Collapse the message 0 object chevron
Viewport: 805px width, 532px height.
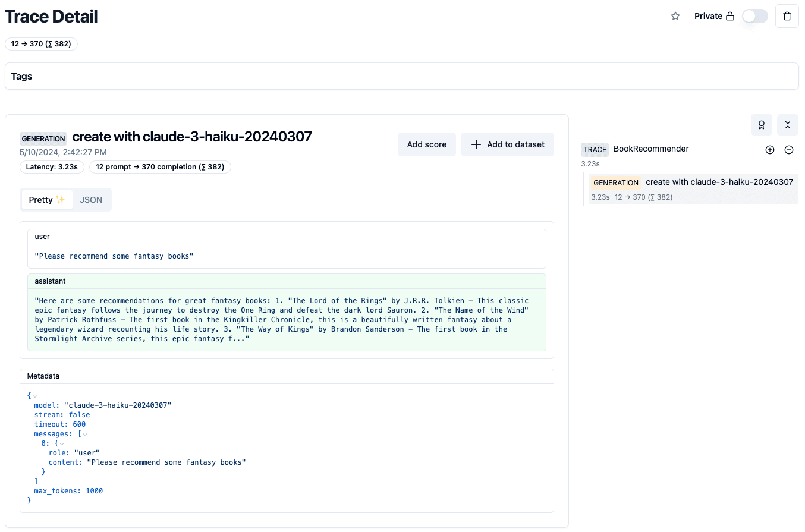62,443
